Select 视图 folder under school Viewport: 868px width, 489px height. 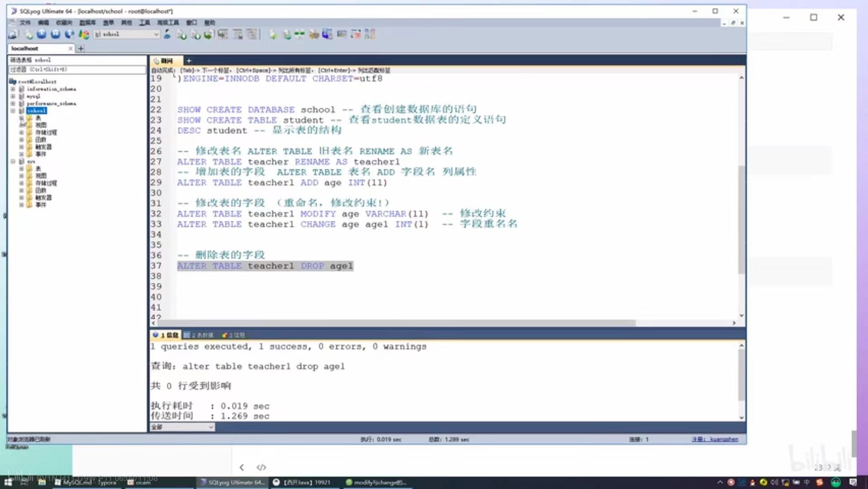coord(41,125)
